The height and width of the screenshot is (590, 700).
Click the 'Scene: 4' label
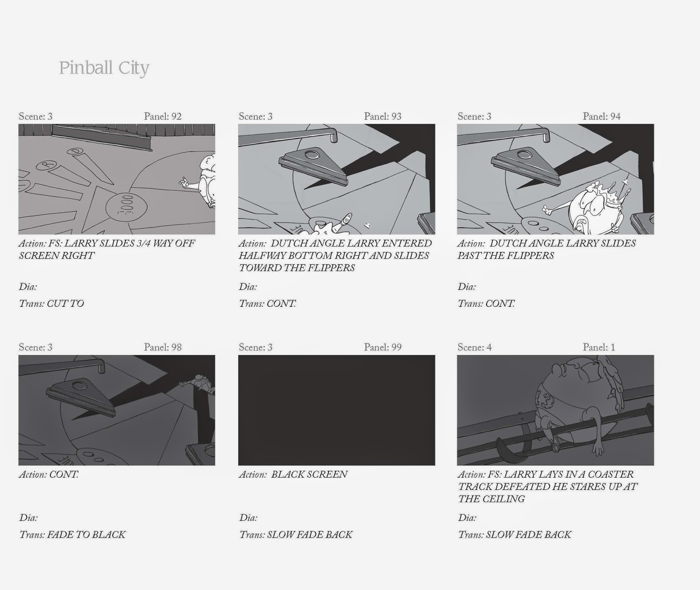[475, 348]
